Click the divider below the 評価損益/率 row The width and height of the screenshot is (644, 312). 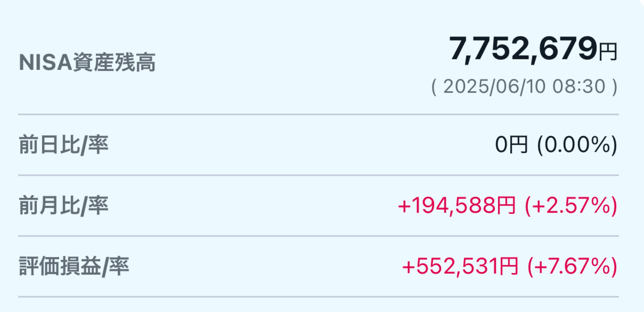click(318, 297)
